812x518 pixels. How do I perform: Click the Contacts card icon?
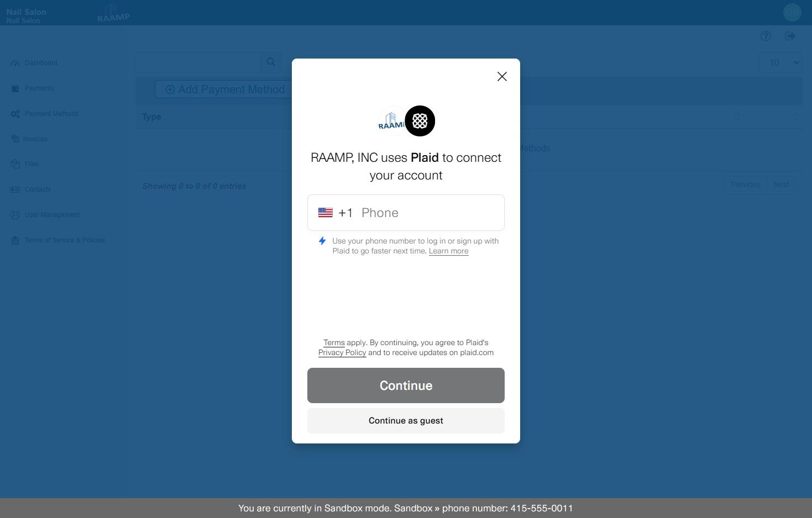tap(15, 189)
